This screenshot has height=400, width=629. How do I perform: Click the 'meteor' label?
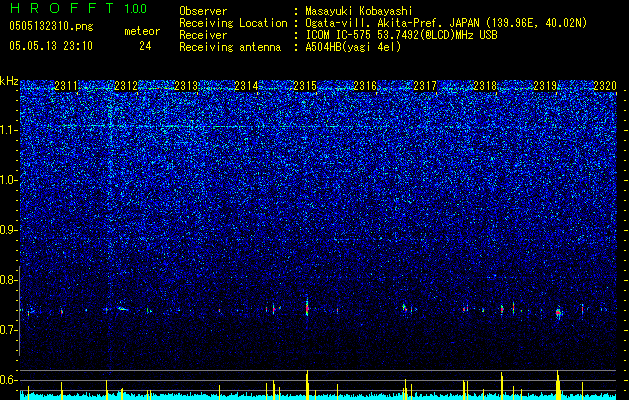(x=142, y=31)
